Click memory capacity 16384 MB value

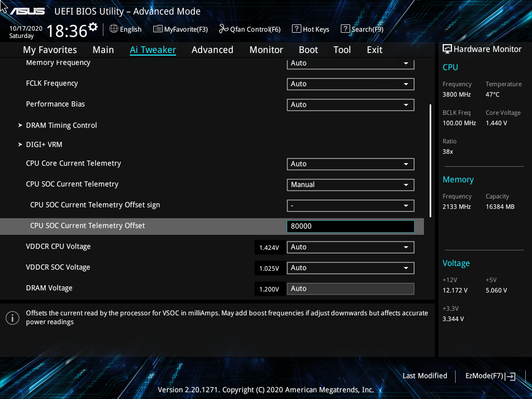500,207
